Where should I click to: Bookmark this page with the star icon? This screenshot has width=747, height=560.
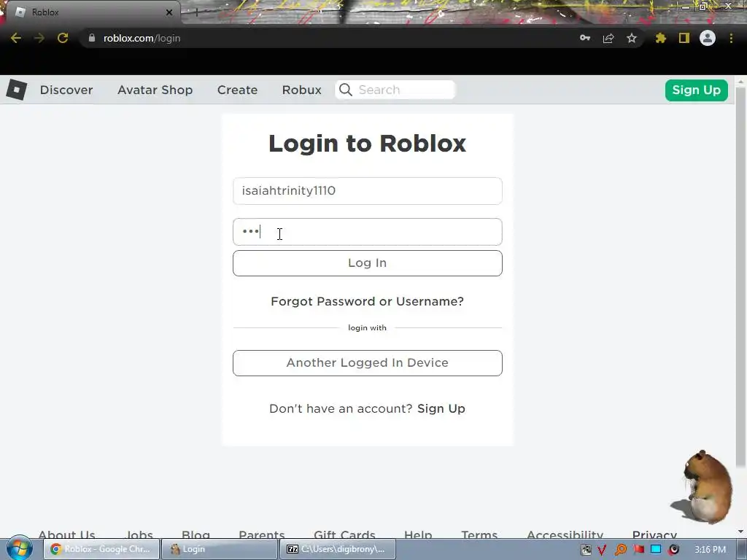pyautogui.click(x=632, y=38)
